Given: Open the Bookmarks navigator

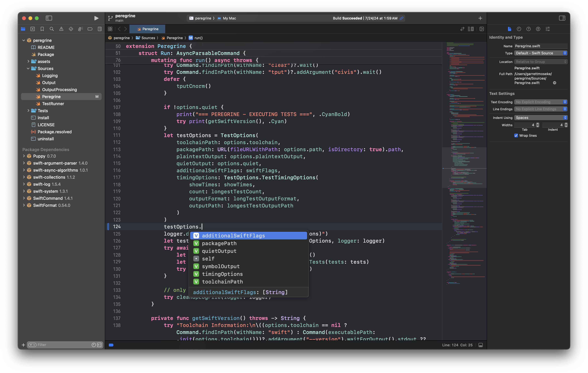Looking at the screenshot, I should [42, 29].
